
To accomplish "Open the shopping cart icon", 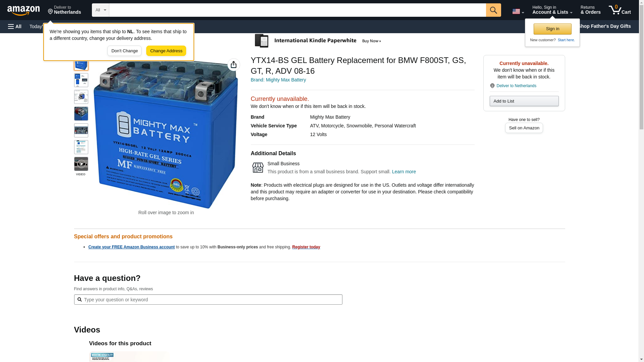I will pos(620,10).
